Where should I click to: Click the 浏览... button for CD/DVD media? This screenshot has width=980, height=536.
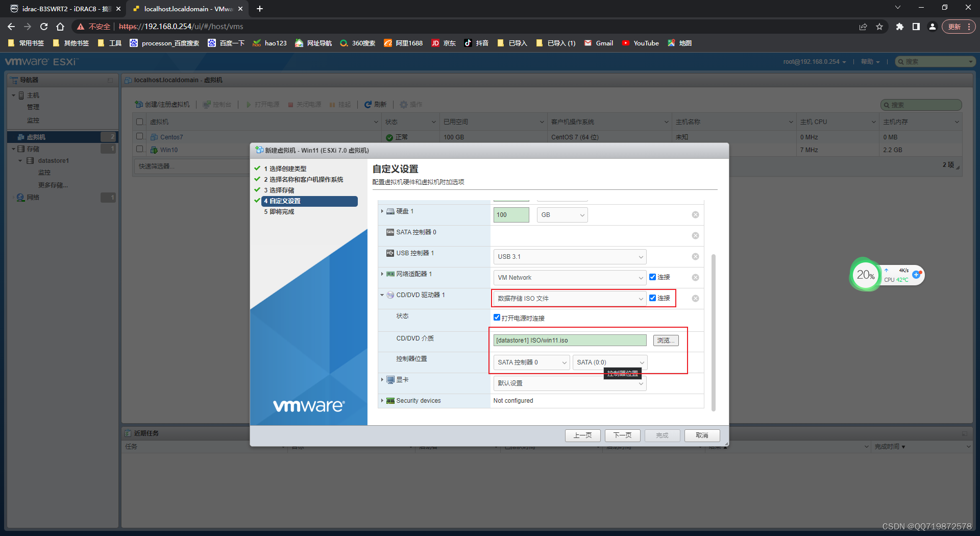(666, 340)
